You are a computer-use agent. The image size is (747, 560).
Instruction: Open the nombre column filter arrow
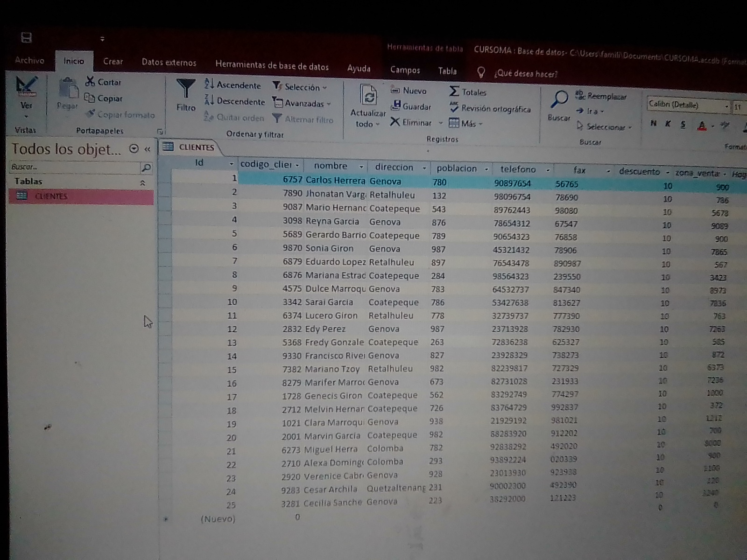click(361, 167)
